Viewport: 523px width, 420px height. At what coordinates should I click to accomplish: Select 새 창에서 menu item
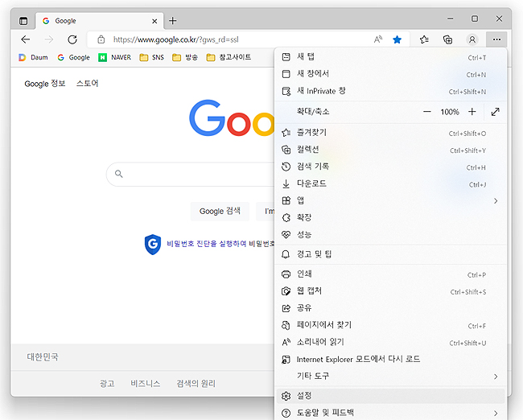click(x=389, y=74)
